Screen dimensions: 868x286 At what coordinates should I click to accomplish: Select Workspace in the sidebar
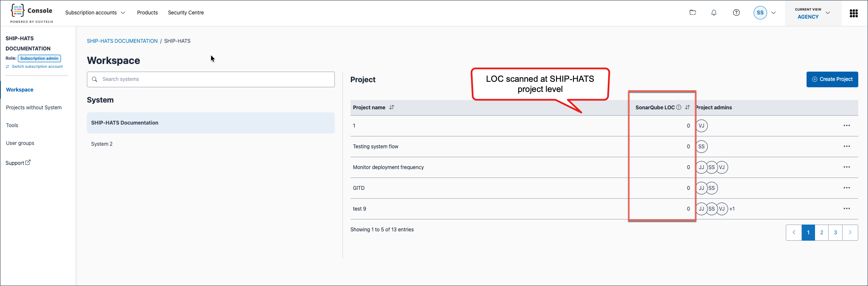[19, 90]
